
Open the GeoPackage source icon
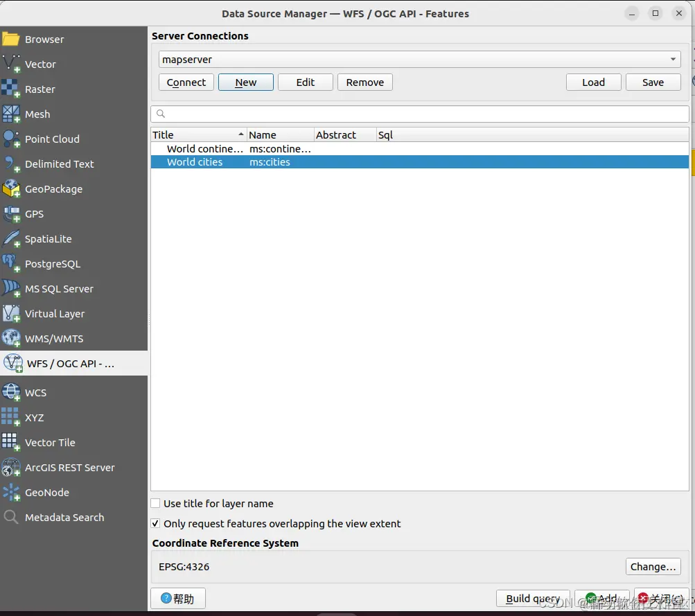click(x=10, y=188)
